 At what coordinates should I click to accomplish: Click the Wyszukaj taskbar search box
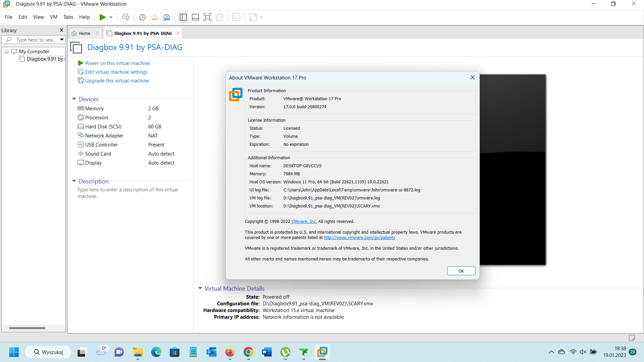48,352
